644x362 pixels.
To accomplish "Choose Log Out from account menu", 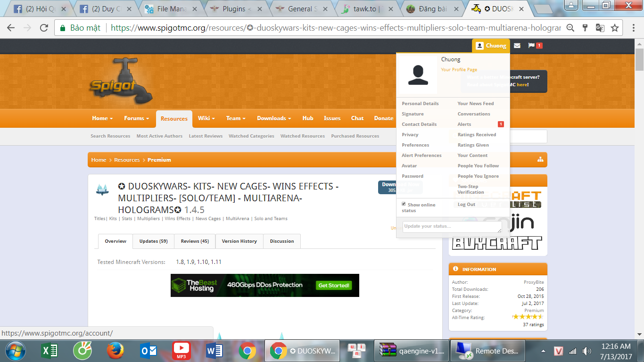I will (x=466, y=205).
